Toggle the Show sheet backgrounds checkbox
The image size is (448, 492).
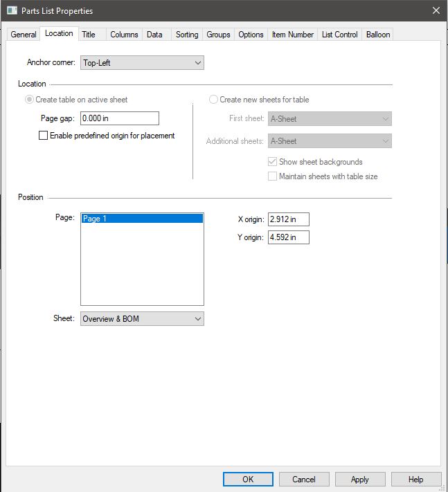tap(272, 162)
